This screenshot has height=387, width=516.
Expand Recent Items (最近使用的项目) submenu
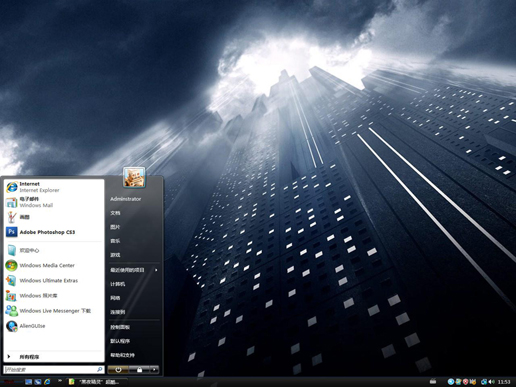pyautogui.click(x=134, y=270)
